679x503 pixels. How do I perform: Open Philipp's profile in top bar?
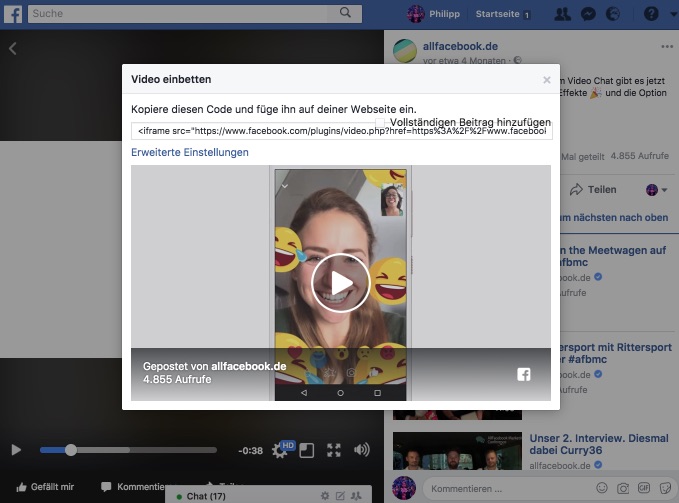pos(433,14)
